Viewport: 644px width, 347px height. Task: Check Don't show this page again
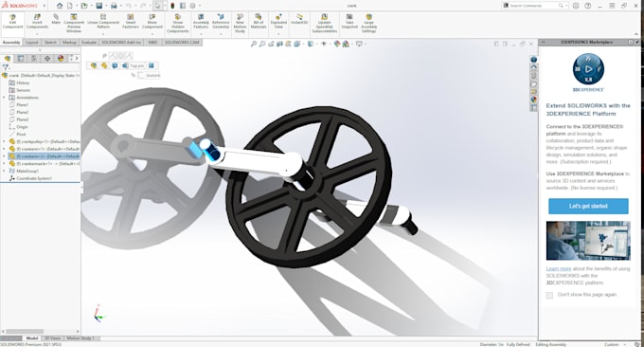549,295
